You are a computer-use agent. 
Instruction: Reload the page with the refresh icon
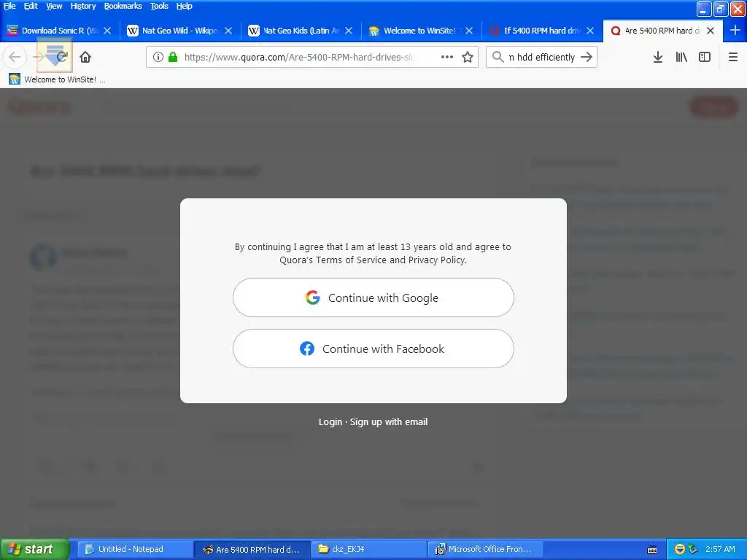[x=61, y=57]
